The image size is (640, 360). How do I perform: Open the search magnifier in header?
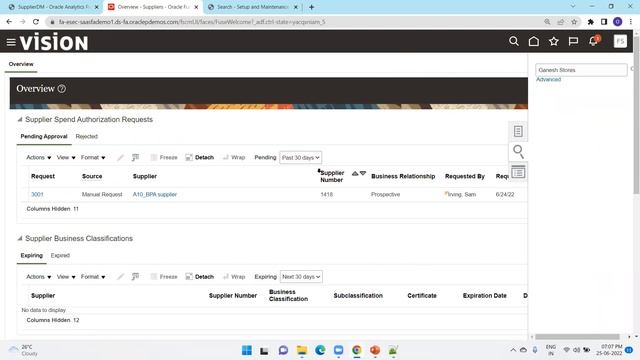tap(514, 41)
